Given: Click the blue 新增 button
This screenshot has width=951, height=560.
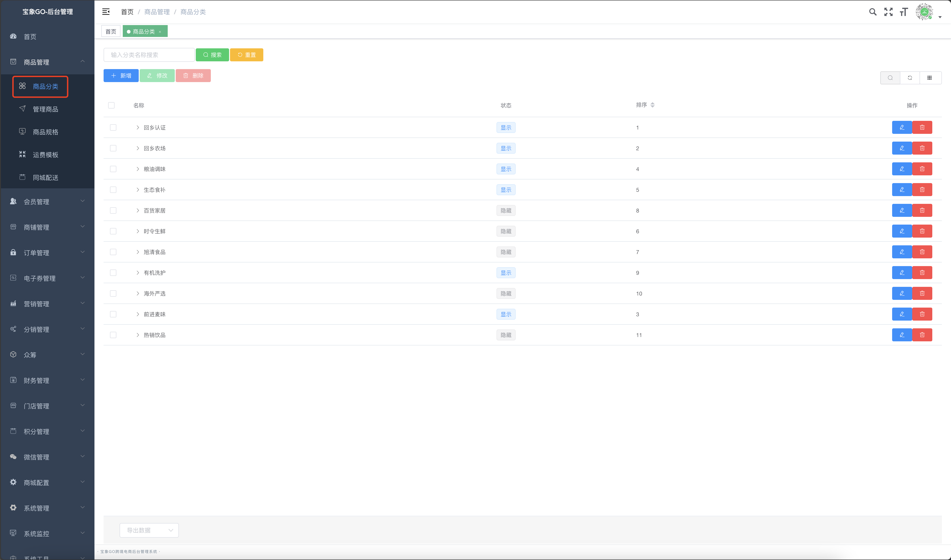Looking at the screenshot, I should (x=121, y=76).
